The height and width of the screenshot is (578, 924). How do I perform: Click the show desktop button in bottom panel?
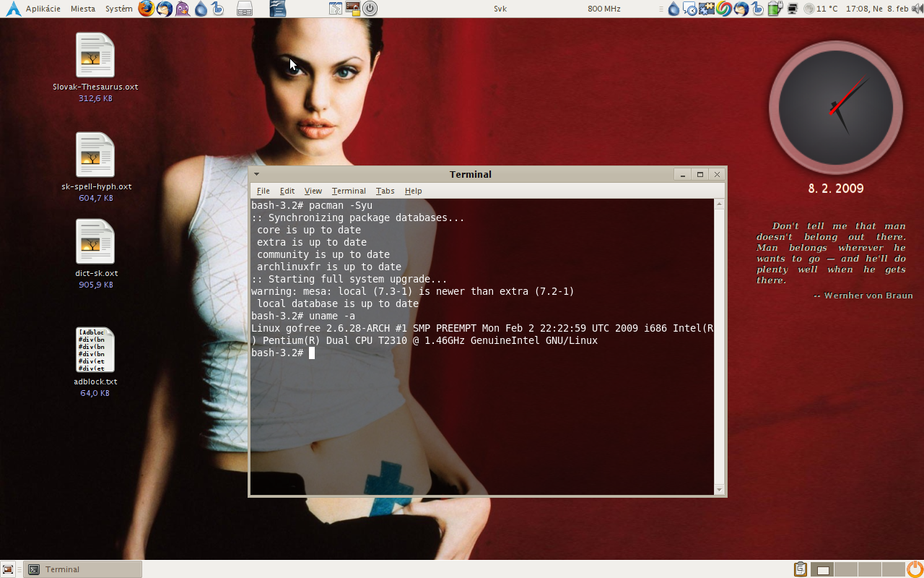9,569
